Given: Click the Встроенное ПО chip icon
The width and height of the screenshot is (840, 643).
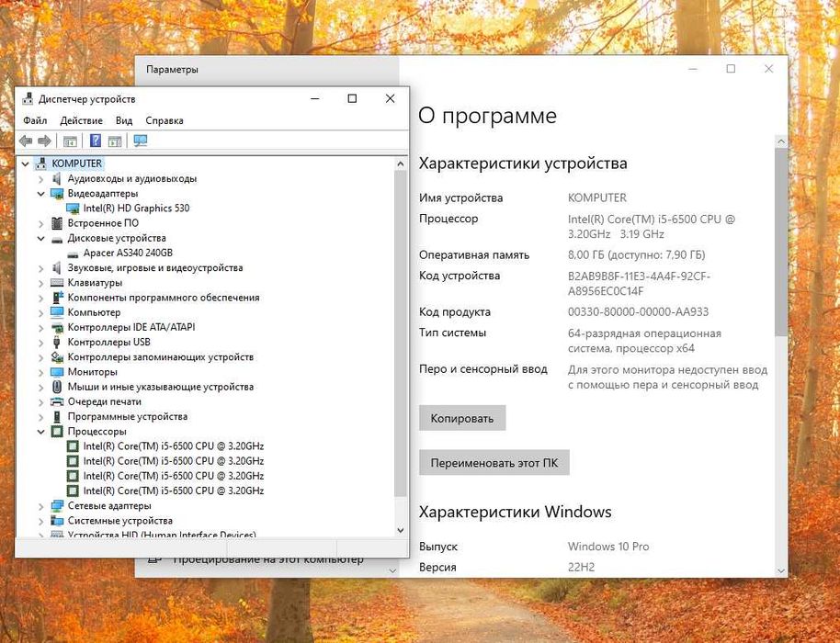Looking at the screenshot, I should pos(57,223).
